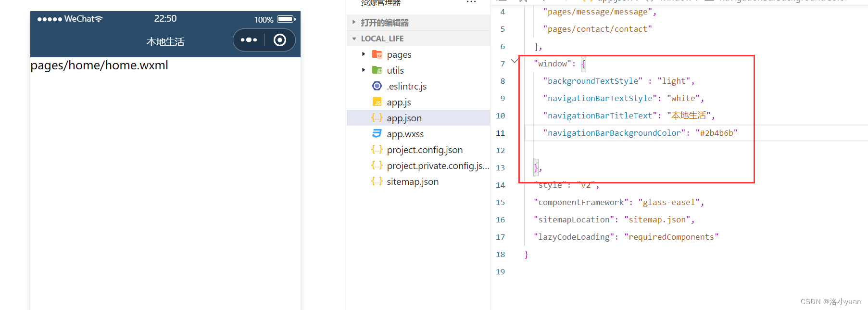The width and height of the screenshot is (868, 310).
Task: Fold the window object at line 7
Action: pyautogui.click(x=515, y=61)
